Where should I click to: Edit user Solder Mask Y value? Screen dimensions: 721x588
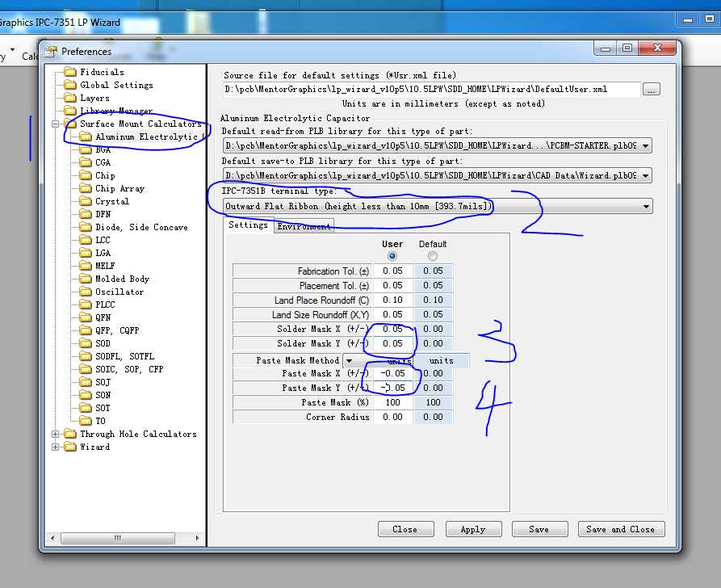click(392, 344)
